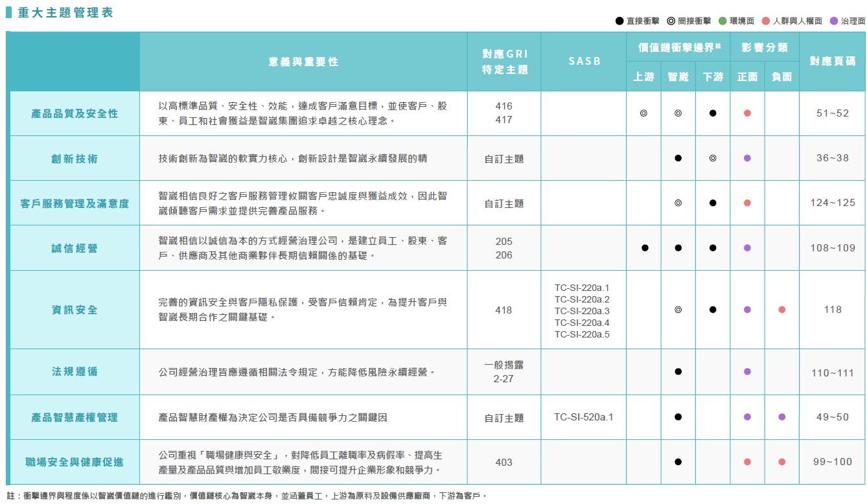Click GRI code 403

(503, 463)
